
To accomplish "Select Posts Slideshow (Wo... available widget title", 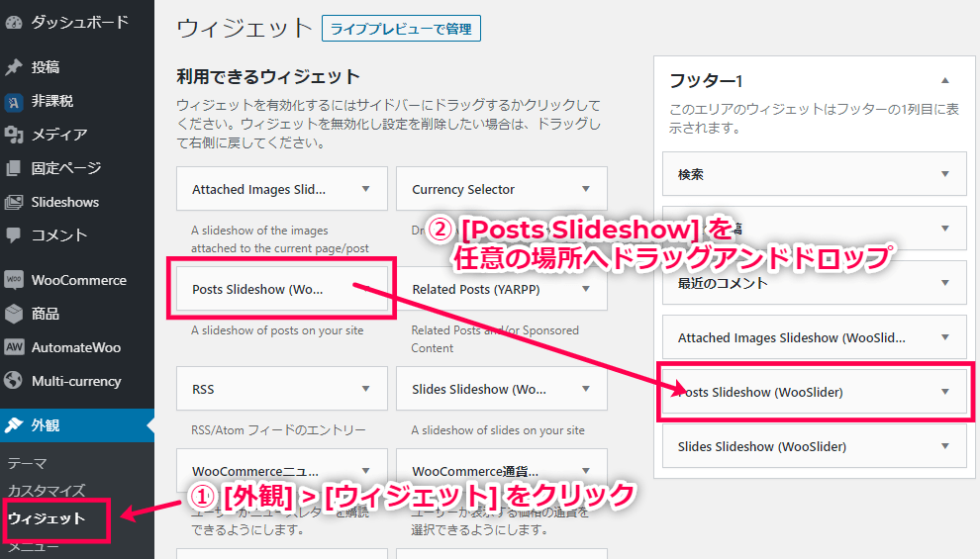I will pyautogui.click(x=257, y=289).
